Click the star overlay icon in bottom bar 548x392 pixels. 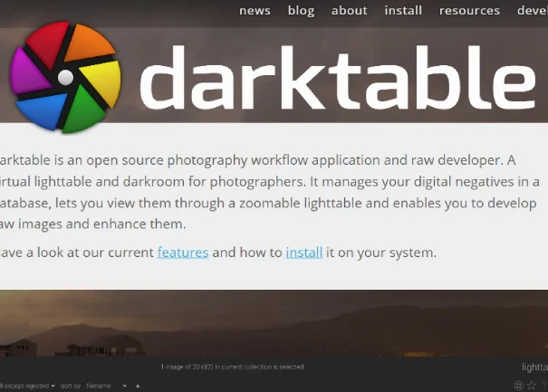click(532, 386)
